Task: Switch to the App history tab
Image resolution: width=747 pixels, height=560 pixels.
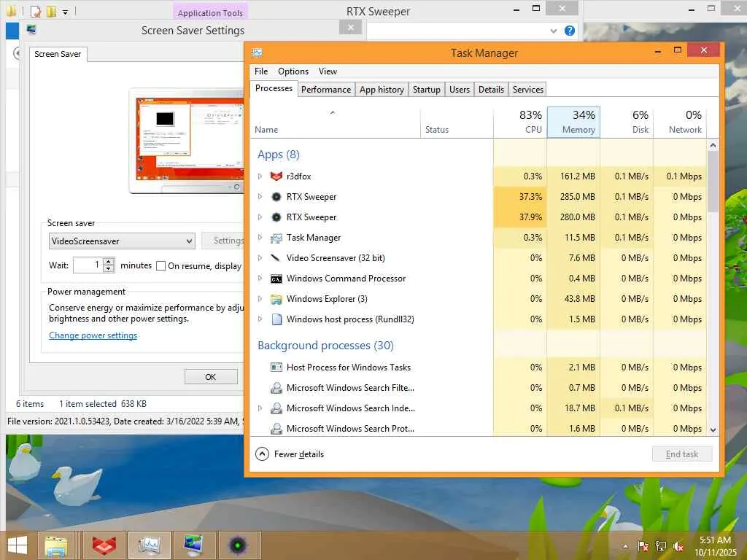Action: tap(382, 90)
